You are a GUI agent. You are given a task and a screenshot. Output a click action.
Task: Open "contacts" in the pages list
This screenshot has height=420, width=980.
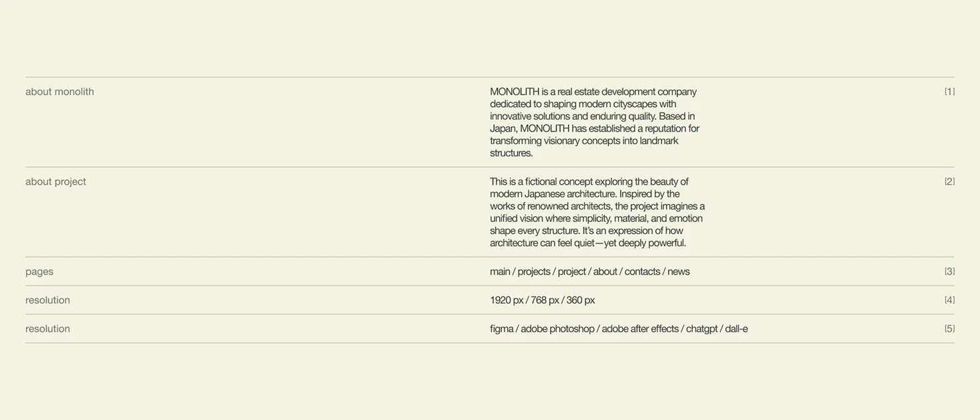(x=642, y=271)
